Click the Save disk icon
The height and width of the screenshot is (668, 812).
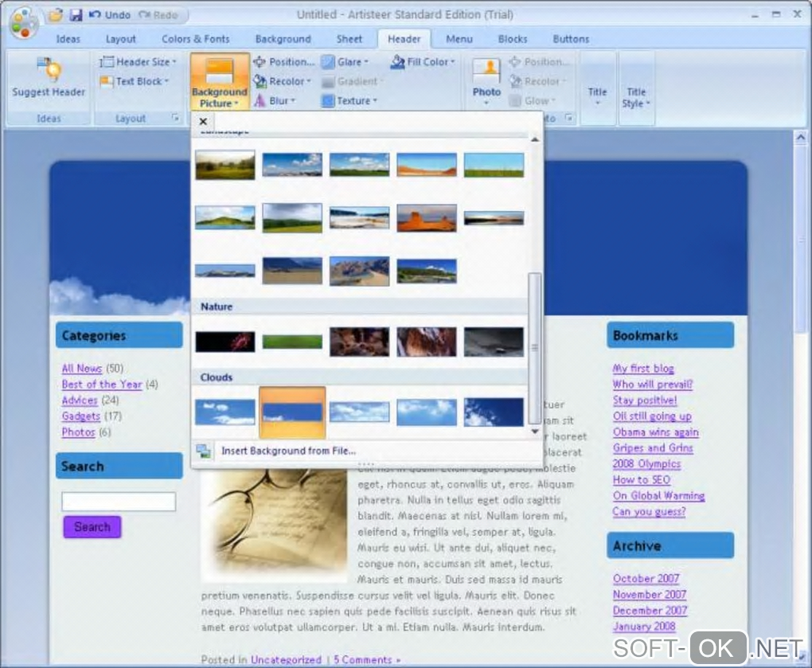click(76, 15)
